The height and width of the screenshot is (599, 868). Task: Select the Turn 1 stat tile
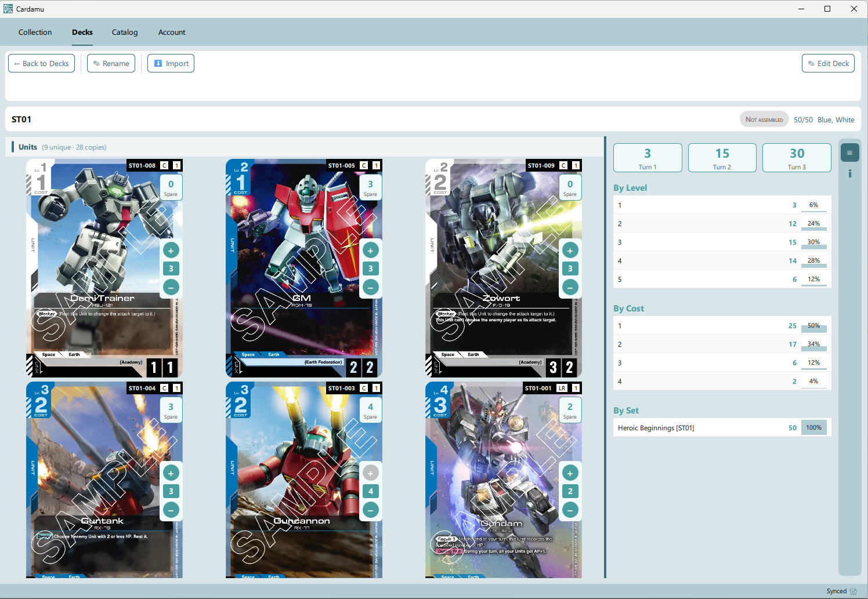click(648, 158)
